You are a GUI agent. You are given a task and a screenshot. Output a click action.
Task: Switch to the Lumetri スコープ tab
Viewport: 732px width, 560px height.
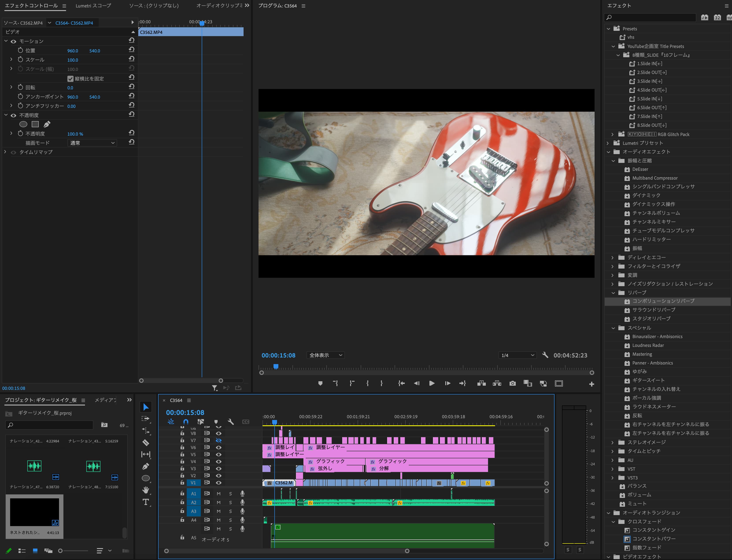pos(93,6)
